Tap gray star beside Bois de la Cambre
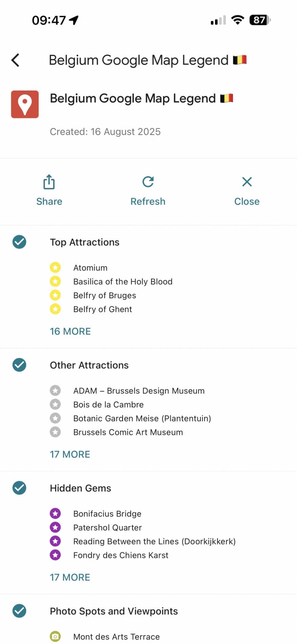Screen dimensions: 297x644 (55, 404)
